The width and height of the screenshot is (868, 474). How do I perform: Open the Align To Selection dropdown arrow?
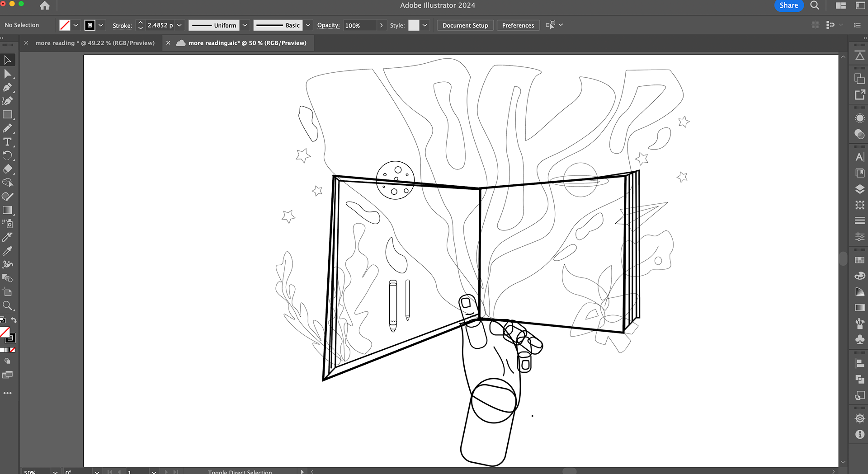(x=561, y=25)
